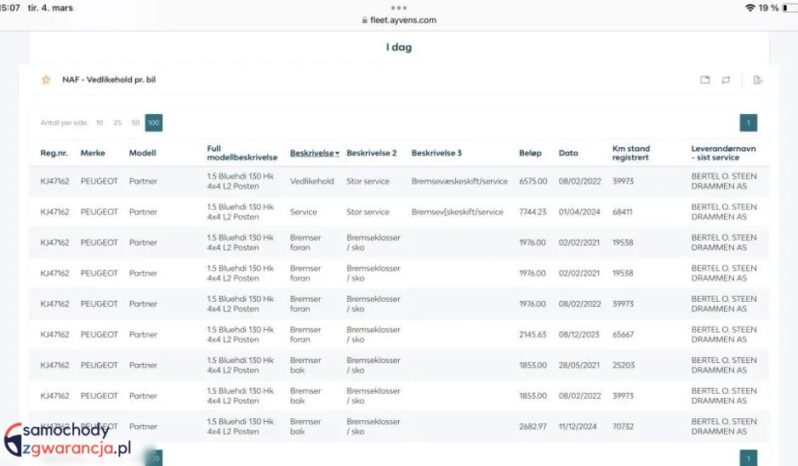Click the date 08/12/2023

point(579,334)
